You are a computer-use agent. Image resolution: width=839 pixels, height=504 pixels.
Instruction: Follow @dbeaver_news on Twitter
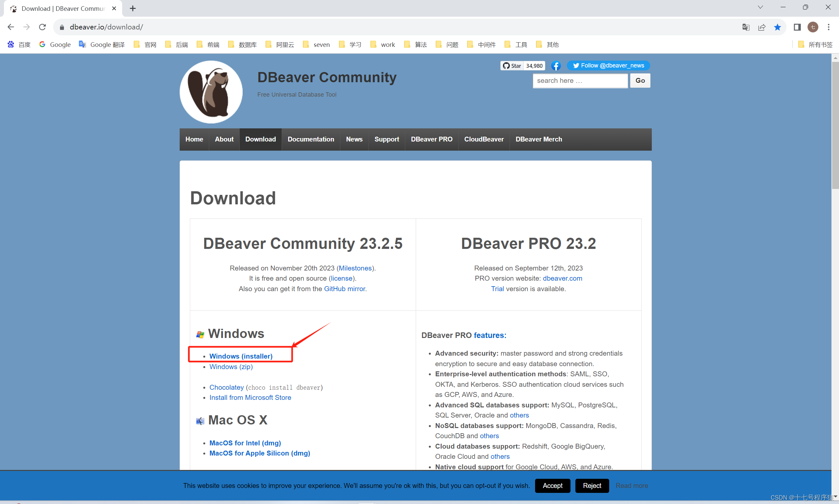[x=608, y=65]
